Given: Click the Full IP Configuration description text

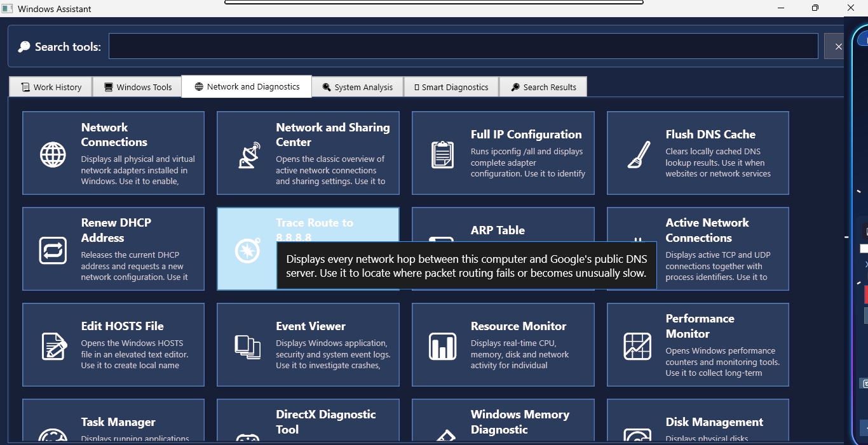Looking at the screenshot, I should 528,163.
